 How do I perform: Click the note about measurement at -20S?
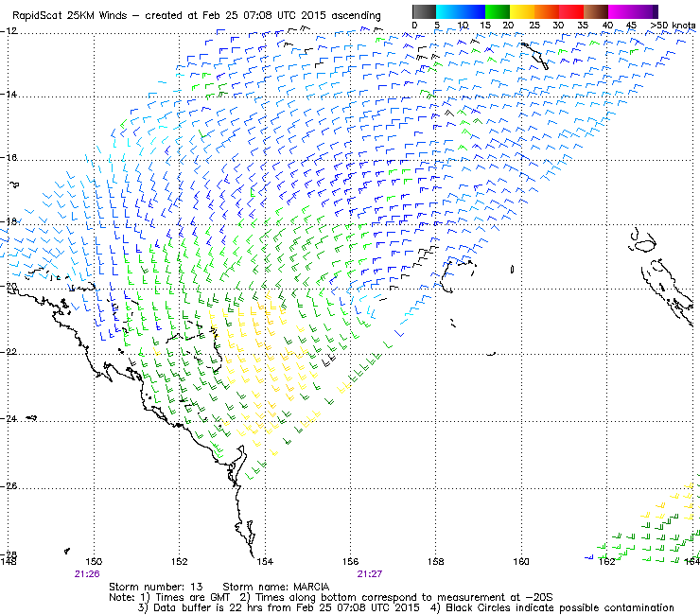(x=396, y=598)
